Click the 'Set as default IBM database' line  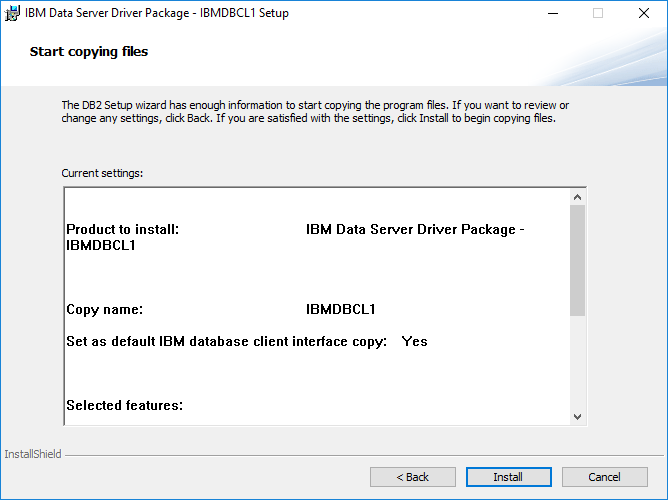[226, 341]
